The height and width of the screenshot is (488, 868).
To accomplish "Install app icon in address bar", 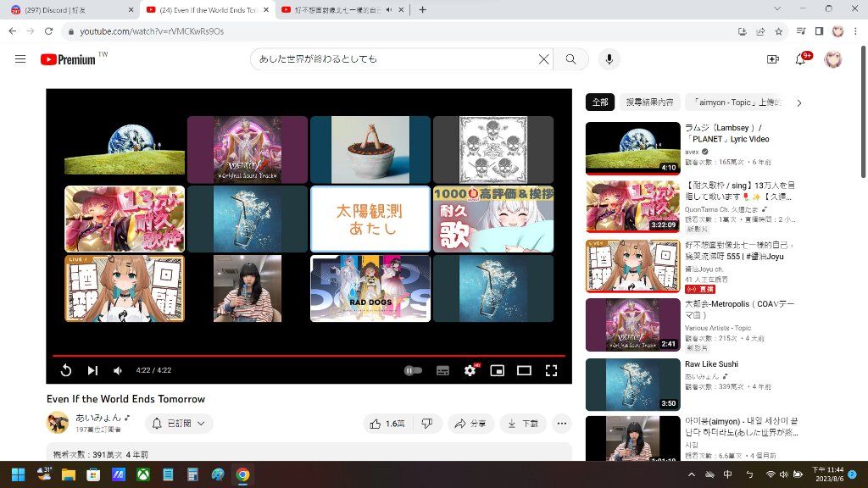I will point(743,31).
